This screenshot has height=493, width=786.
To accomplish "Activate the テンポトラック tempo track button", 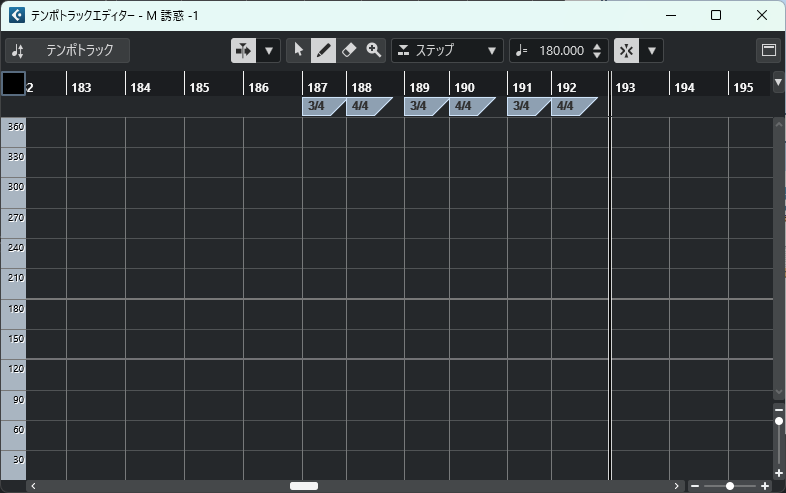I will pos(67,51).
